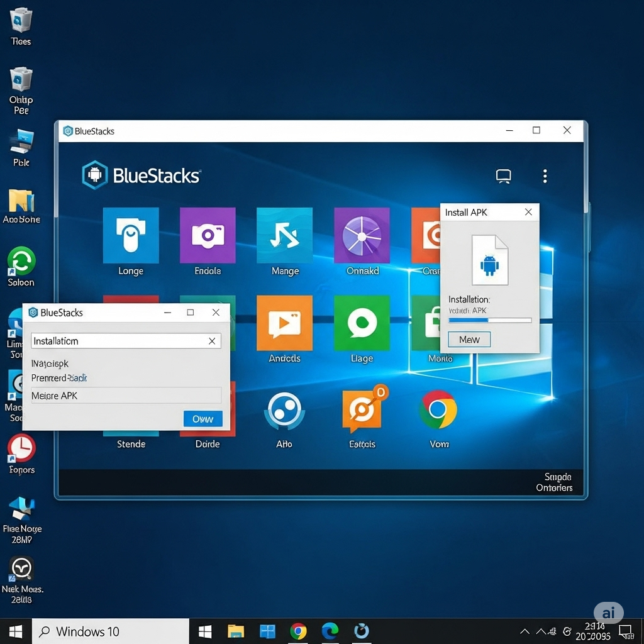Minimize the small BlueStacks dialog
The width and height of the screenshot is (644, 644).
point(167,313)
